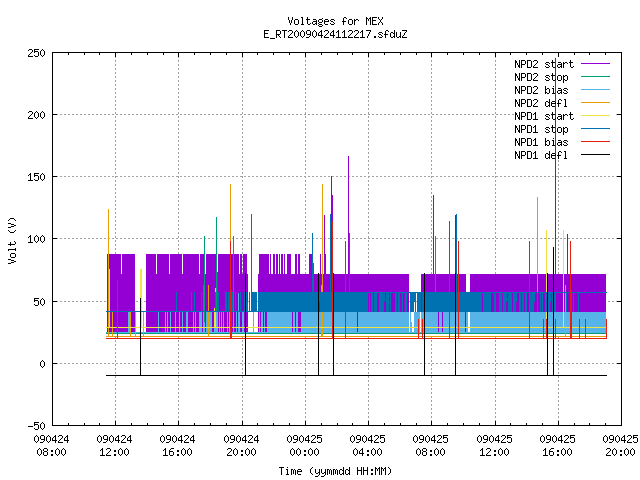
Task: Click the x-axis tick '090425 00:00'
Action: click(x=304, y=446)
